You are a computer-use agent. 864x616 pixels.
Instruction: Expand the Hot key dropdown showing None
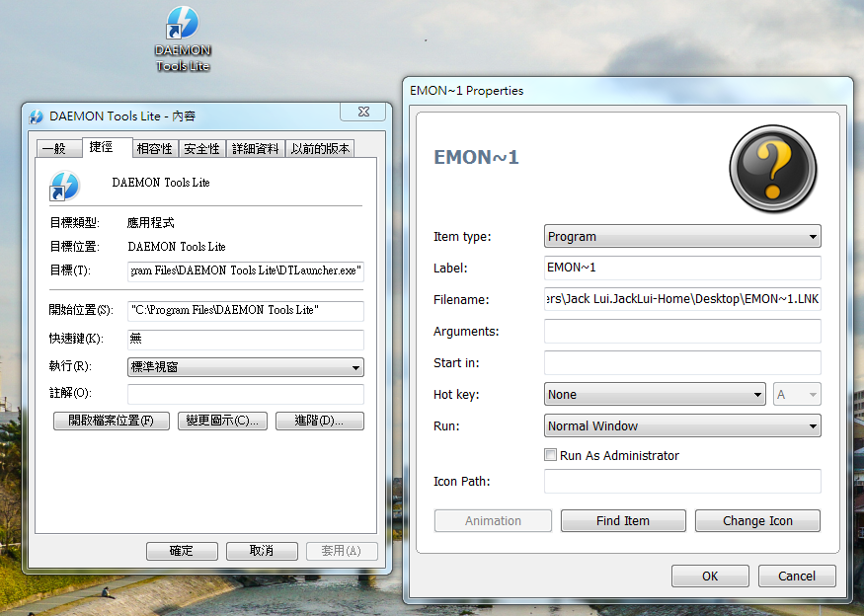(655, 395)
